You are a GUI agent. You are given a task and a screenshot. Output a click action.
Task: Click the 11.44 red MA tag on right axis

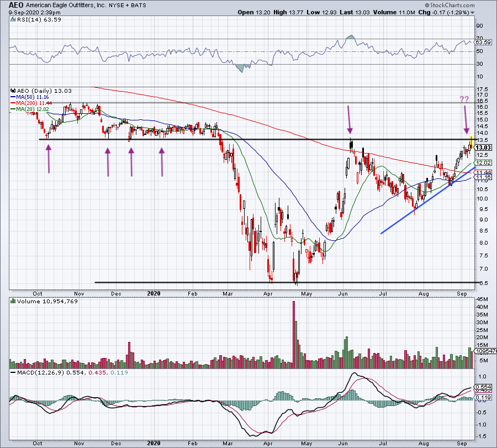[x=483, y=172]
